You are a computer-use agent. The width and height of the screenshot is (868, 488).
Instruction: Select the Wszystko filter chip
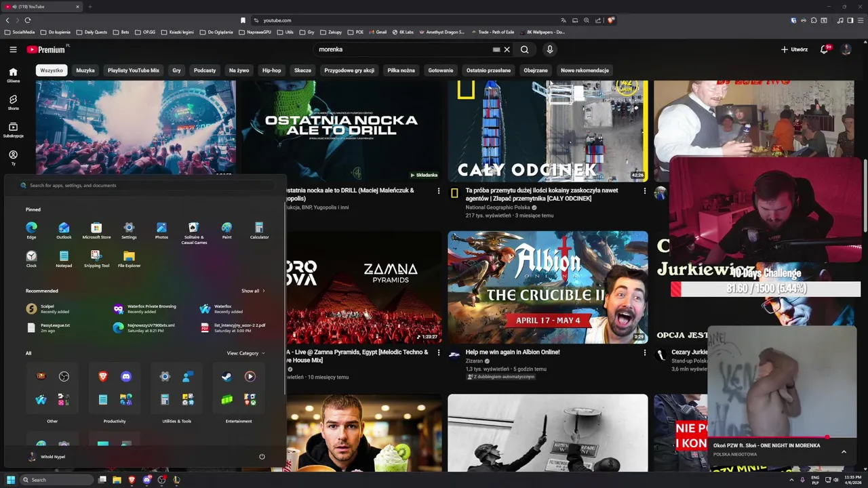pos(52,70)
